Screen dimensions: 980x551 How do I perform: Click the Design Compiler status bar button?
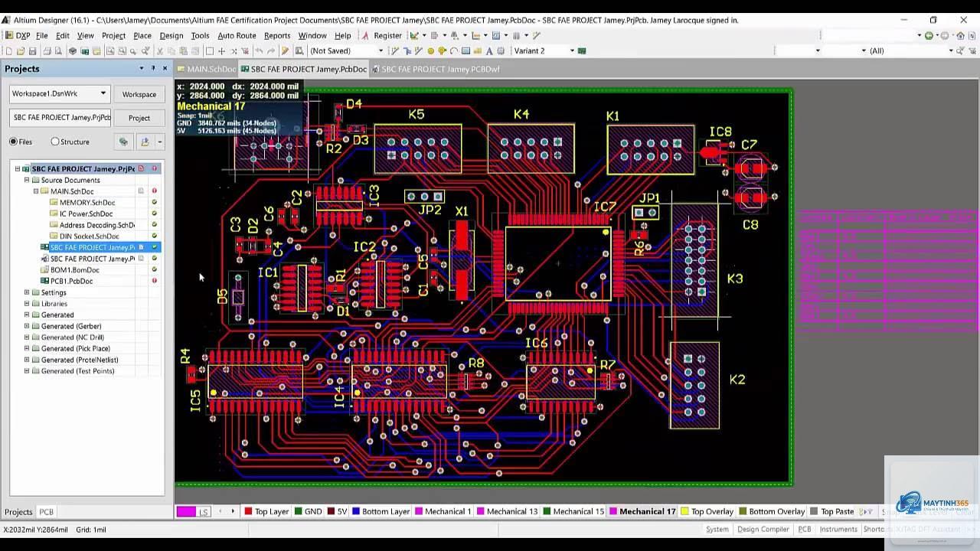763,529
